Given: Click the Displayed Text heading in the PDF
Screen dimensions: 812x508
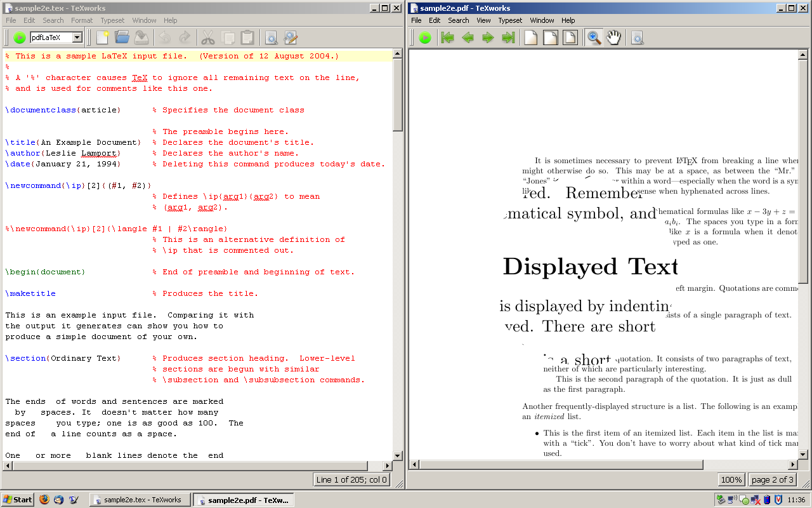Looking at the screenshot, I should tap(590, 267).
